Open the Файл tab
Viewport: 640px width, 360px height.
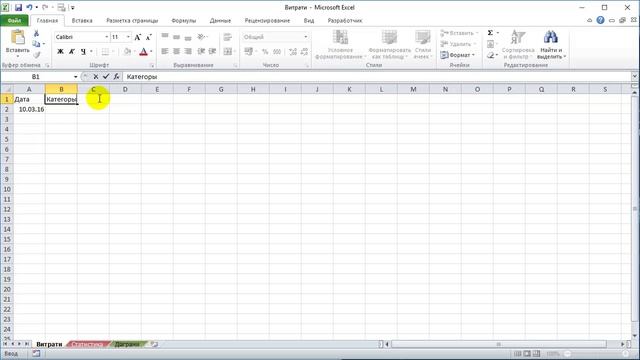14,20
